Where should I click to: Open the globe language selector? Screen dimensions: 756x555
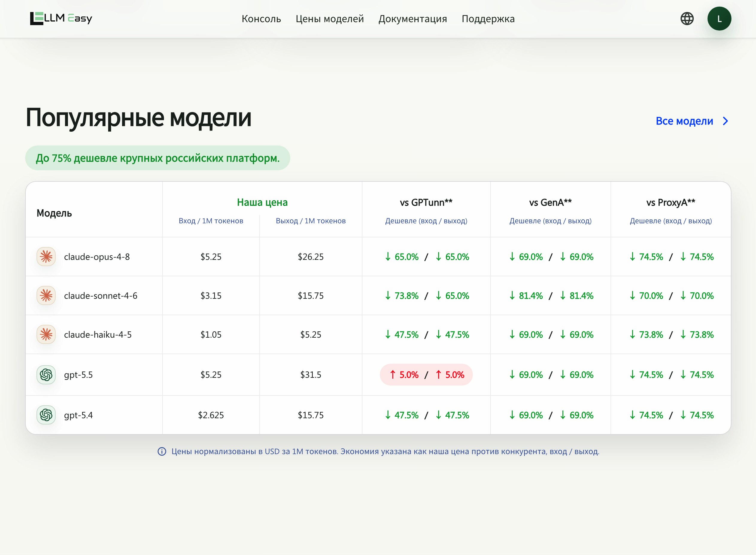(687, 19)
